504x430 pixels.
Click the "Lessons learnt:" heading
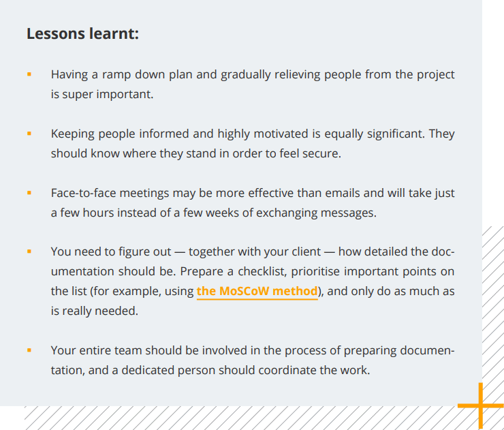pyautogui.click(x=82, y=33)
